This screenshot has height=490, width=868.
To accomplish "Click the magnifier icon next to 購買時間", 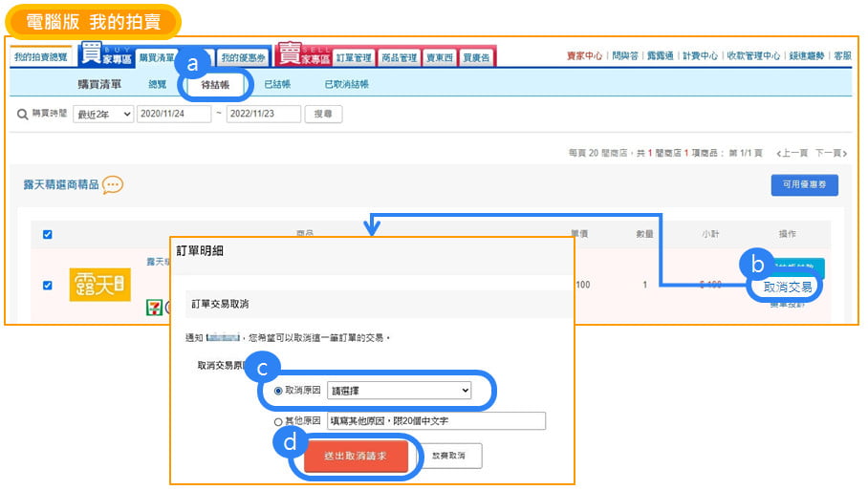I will click(x=22, y=114).
